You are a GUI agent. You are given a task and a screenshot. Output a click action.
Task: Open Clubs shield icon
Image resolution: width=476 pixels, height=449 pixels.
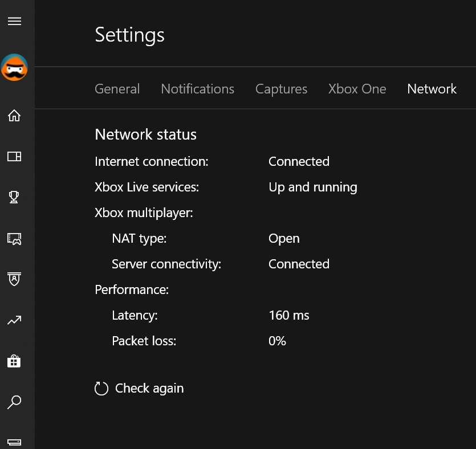point(14,279)
